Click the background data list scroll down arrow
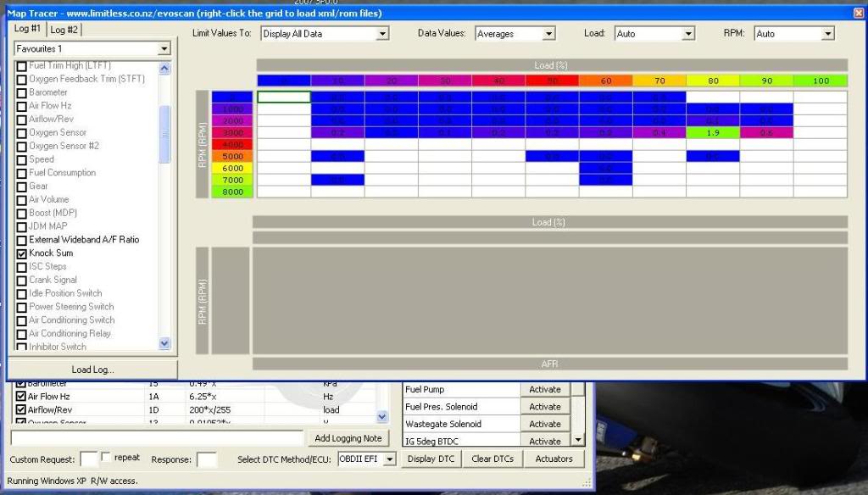868x495 pixels. pyautogui.click(x=382, y=416)
